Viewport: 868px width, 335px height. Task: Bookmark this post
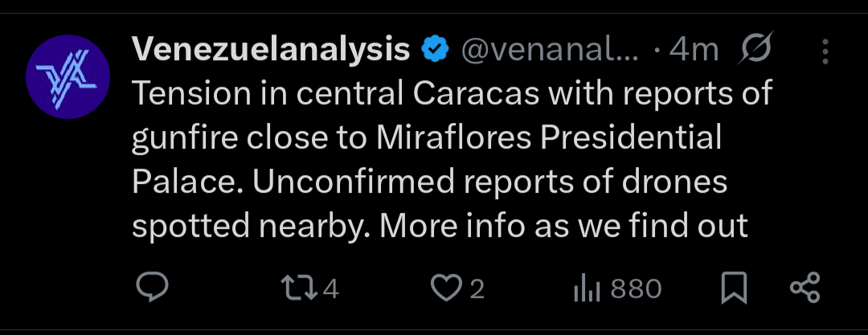click(733, 288)
